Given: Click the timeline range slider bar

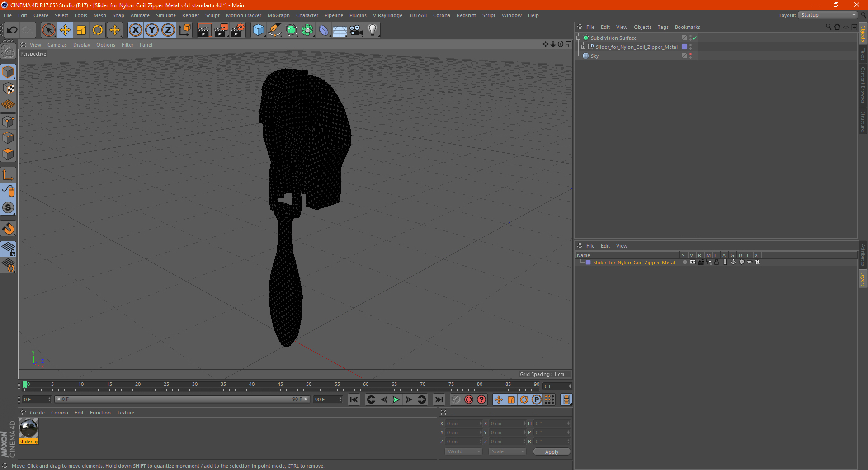Looking at the screenshot, I should [x=182, y=399].
